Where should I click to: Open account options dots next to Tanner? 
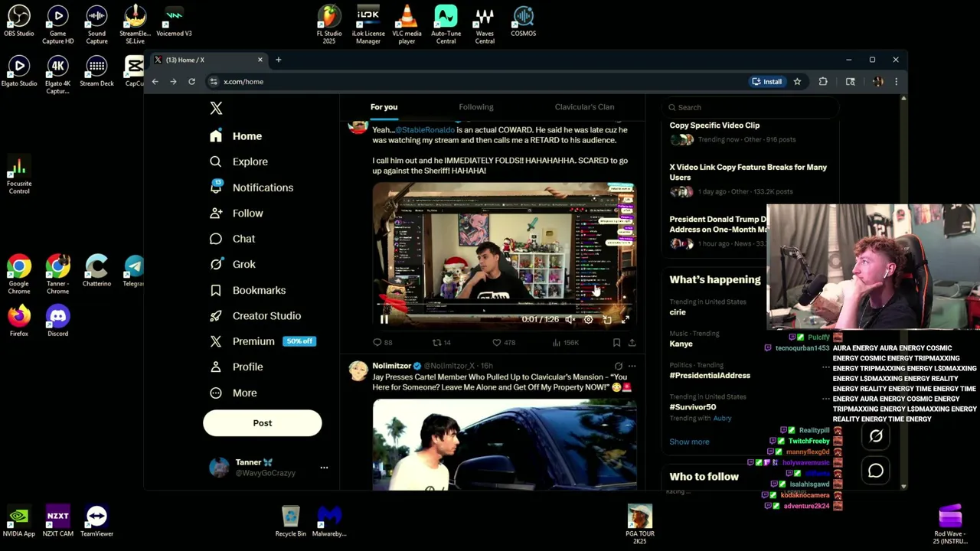[324, 467]
